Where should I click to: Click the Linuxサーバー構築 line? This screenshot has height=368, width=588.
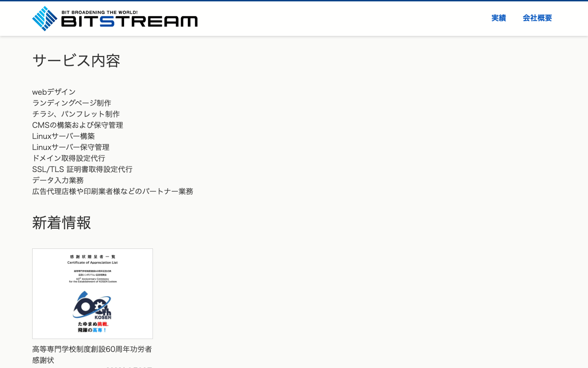pos(63,136)
